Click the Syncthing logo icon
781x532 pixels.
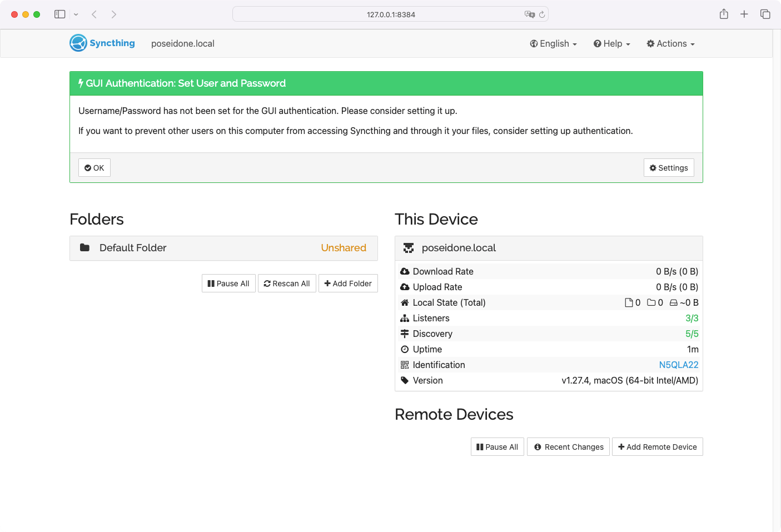[78, 43]
